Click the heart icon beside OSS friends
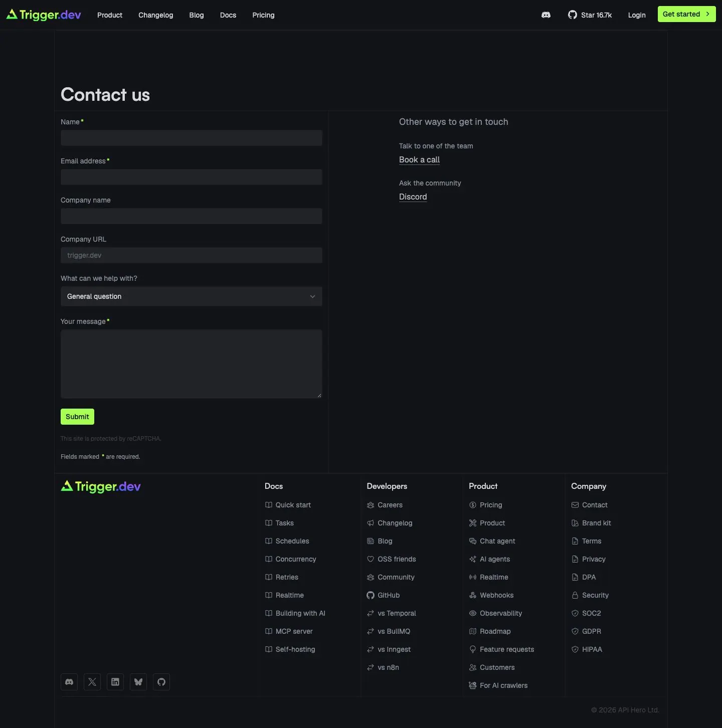 point(371,559)
